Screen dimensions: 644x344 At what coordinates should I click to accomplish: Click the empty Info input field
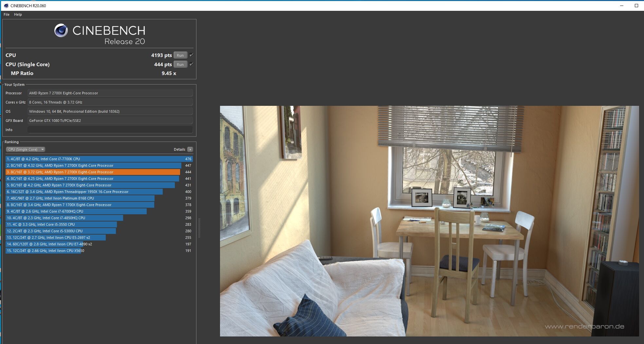(x=110, y=130)
